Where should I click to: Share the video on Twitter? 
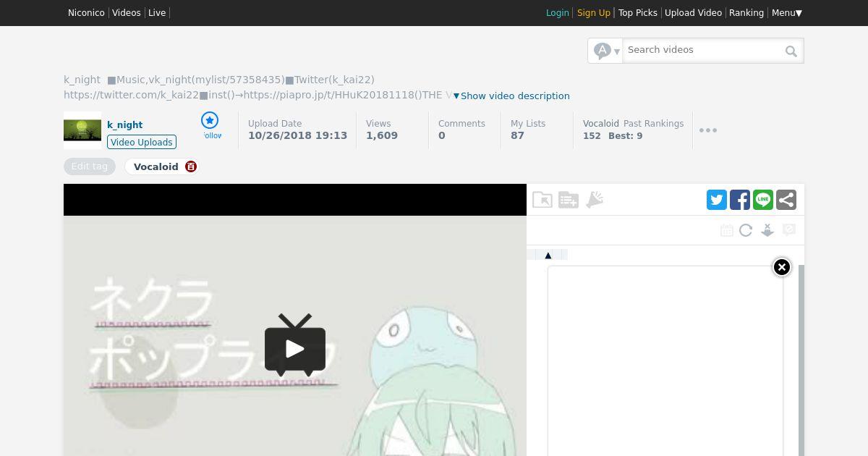tap(717, 200)
